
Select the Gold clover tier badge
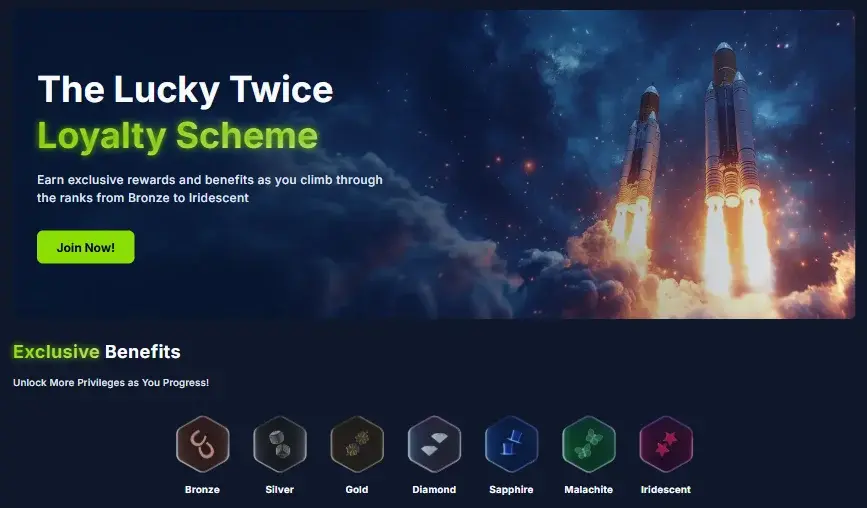click(x=357, y=444)
